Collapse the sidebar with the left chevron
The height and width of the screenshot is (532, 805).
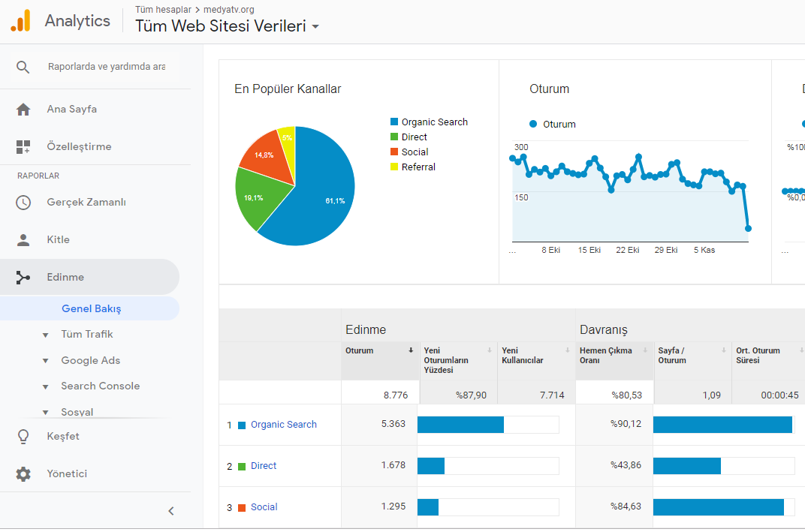point(171,511)
